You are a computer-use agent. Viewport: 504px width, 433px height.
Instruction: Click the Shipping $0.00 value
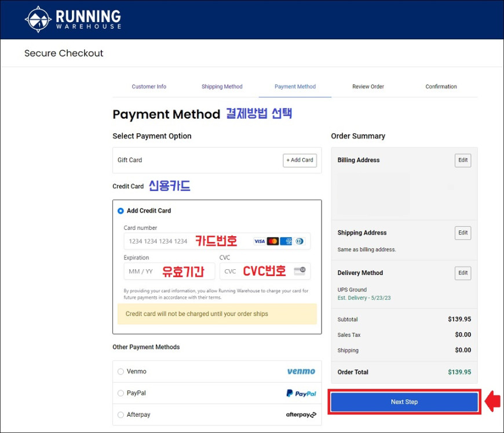463,350
